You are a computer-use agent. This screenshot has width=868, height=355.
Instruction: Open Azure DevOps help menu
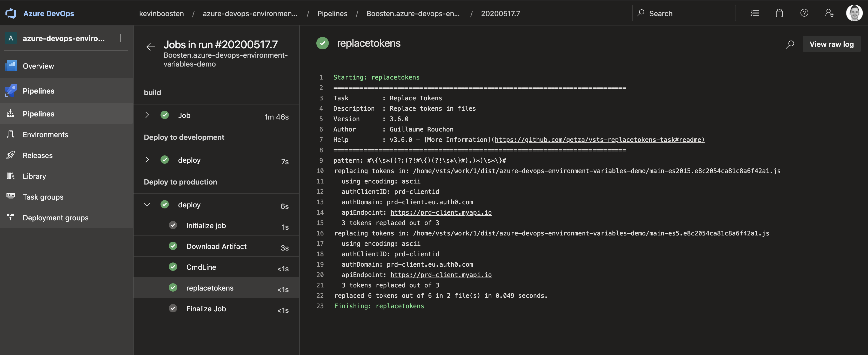click(x=804, y=13)
